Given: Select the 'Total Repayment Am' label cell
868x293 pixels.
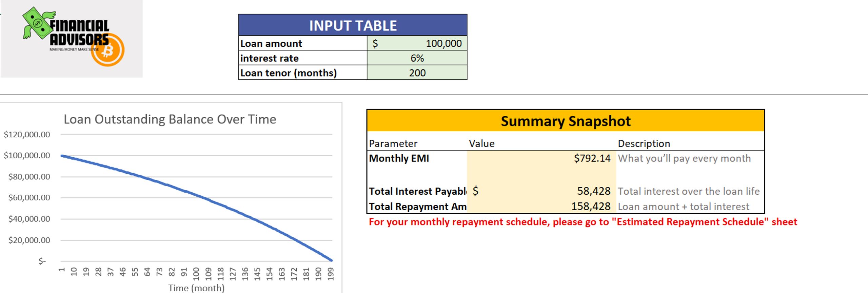Looking at the screenshot, I should [x=417, y=206].
